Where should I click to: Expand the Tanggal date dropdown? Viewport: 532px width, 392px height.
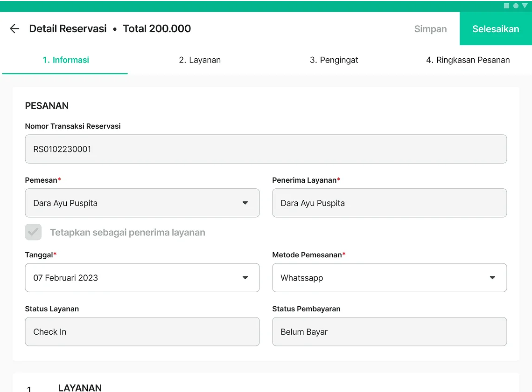coord(142,278)
